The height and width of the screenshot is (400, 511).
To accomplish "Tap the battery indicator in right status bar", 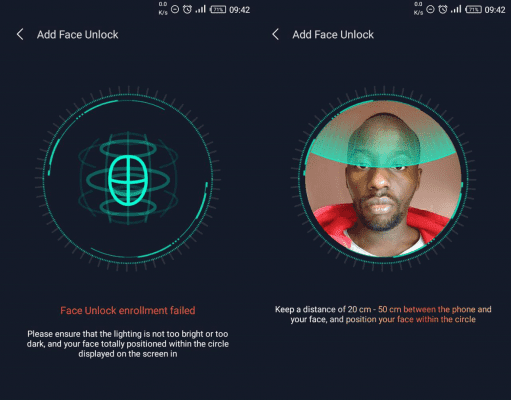I will click(x=473, y=10).
